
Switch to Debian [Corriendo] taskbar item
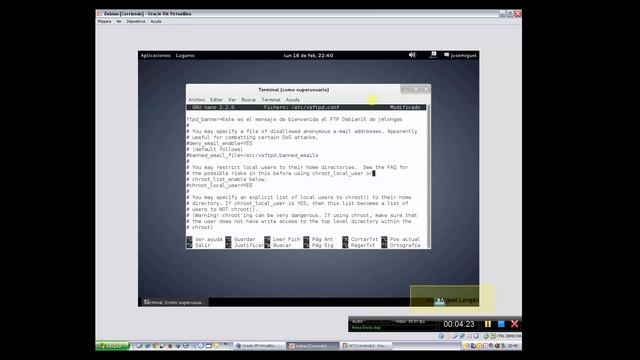[x=313, y=346]
